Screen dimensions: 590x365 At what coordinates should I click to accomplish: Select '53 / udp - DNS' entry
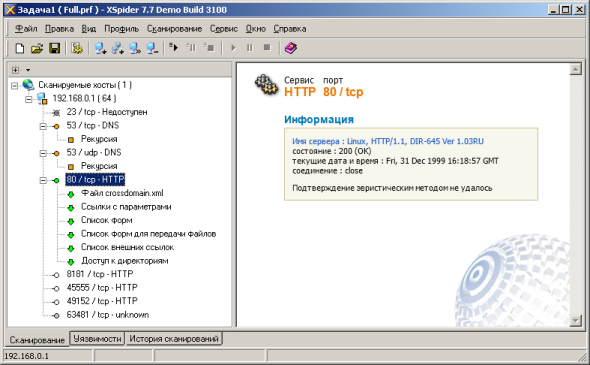[94, 153]
